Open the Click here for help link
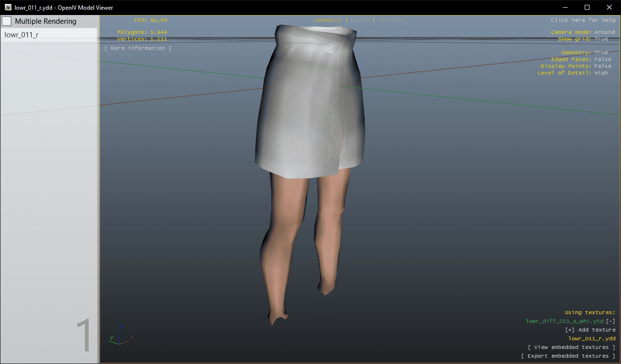The width and height of the screenshot is (621, 364). [x=583, y=20]
